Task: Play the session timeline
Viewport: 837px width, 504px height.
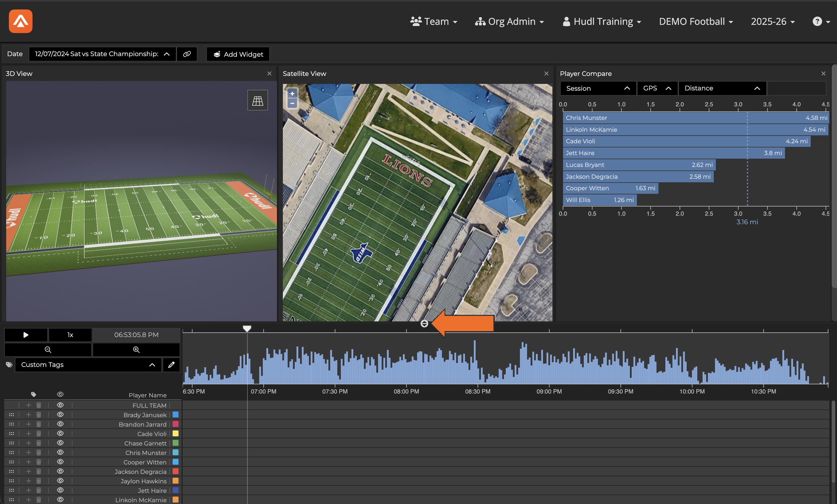Action: [26, 335]
